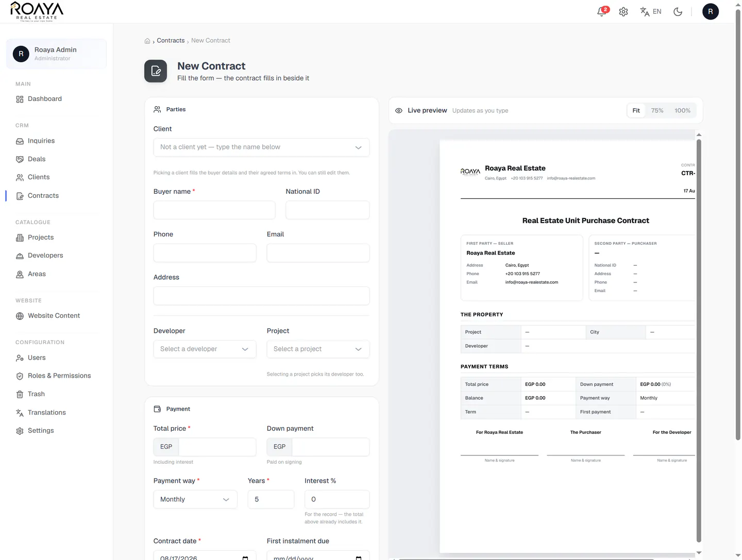Click the Years field showing 5

coord(271,499)
